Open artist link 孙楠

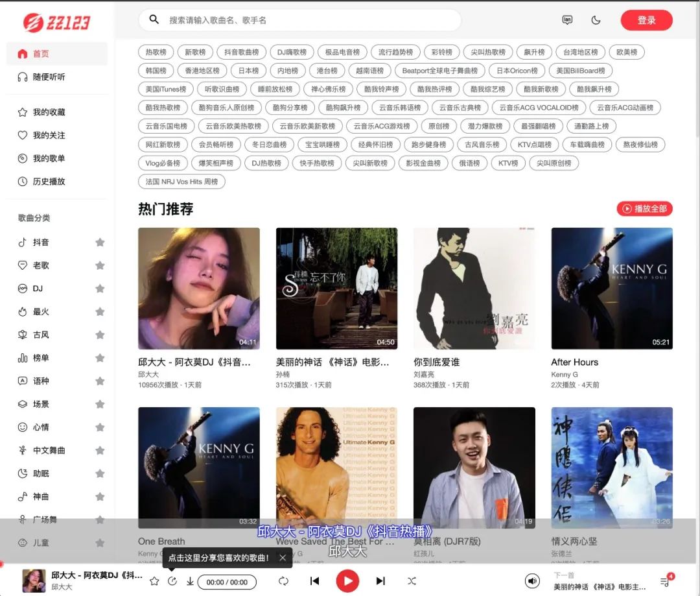283,374
